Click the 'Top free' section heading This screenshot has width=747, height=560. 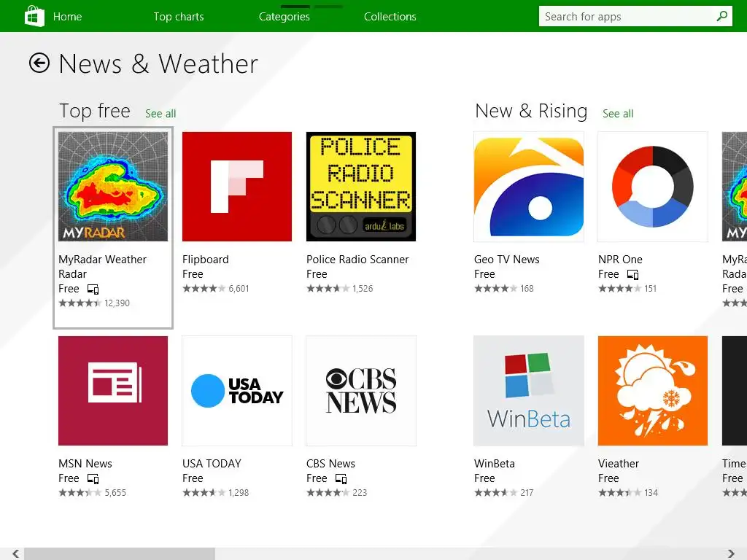pos(95,111)
